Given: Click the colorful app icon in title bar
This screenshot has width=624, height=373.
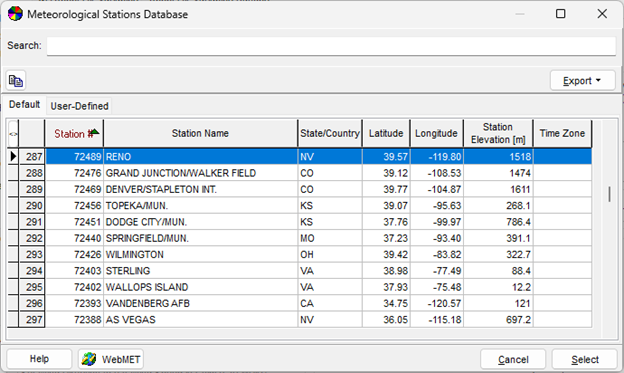Looking at the screenshot, I should (15, 14).
